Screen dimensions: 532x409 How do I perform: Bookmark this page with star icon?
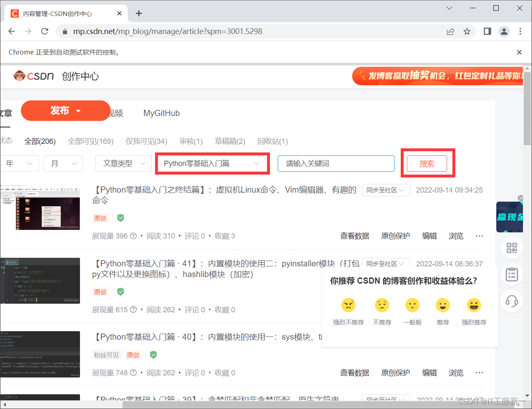(x=467, y=32)
